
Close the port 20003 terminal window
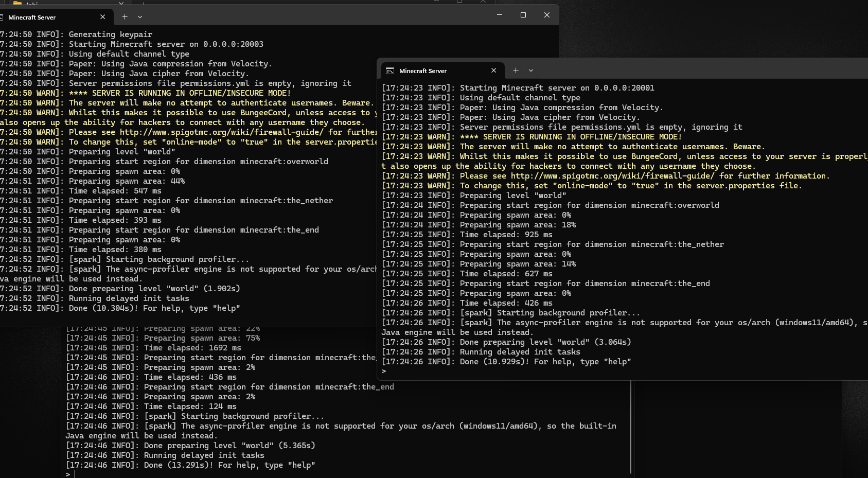point(547,15)
